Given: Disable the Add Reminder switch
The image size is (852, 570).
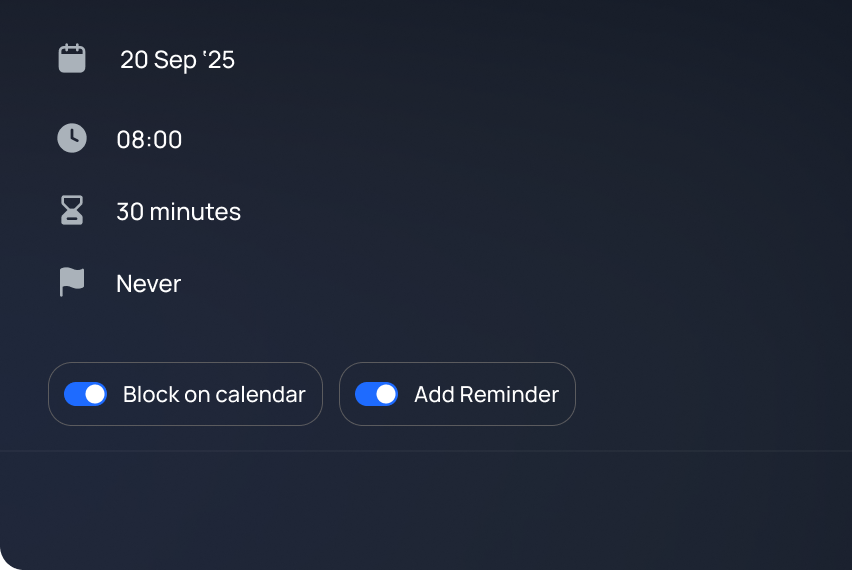Looking at the screenshot, I should (x=376, y=394).
